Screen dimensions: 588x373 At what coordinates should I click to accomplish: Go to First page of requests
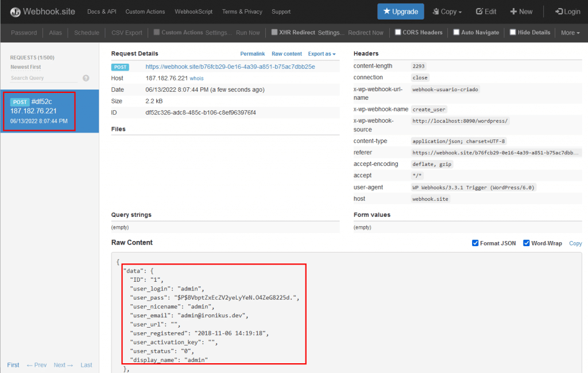pos(13,365)
